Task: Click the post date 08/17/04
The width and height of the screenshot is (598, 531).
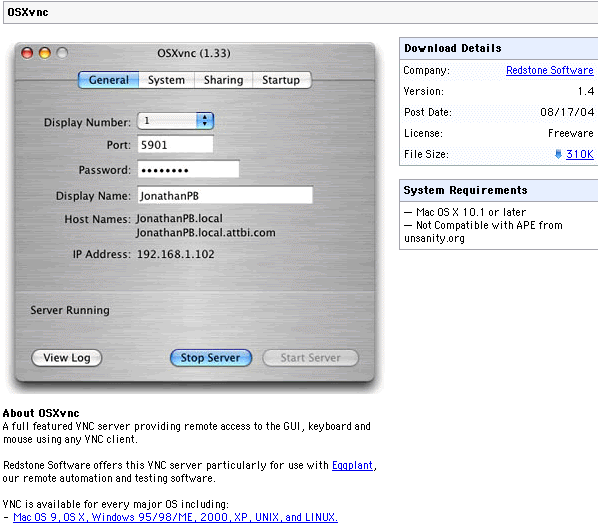Action: pos(567,112)
